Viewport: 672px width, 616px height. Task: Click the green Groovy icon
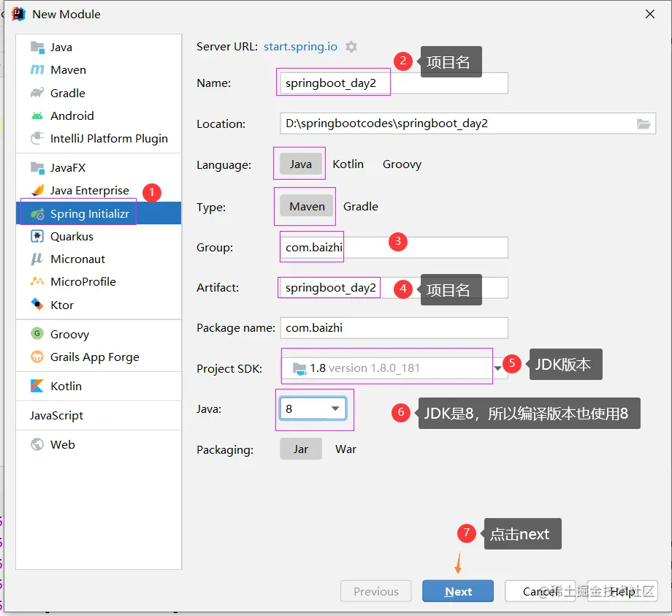(x=37, y=333)
